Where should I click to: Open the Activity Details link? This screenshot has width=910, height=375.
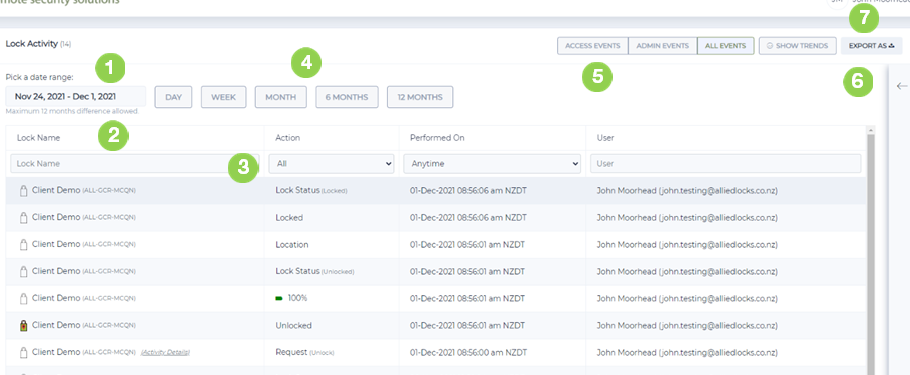[x=165, y=352]
